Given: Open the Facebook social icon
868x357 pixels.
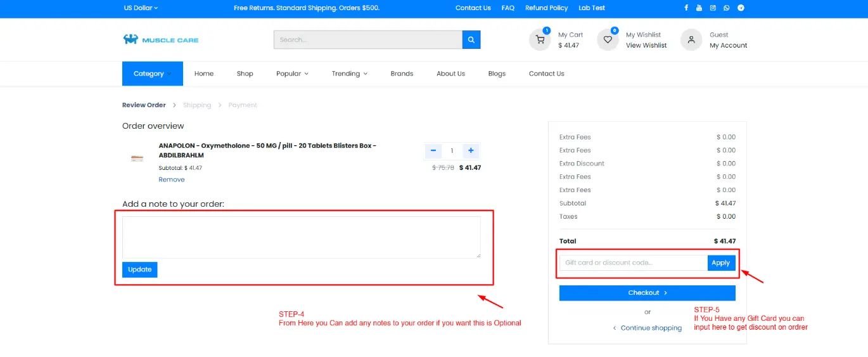Looking at the screenshot, I should 686,8.
